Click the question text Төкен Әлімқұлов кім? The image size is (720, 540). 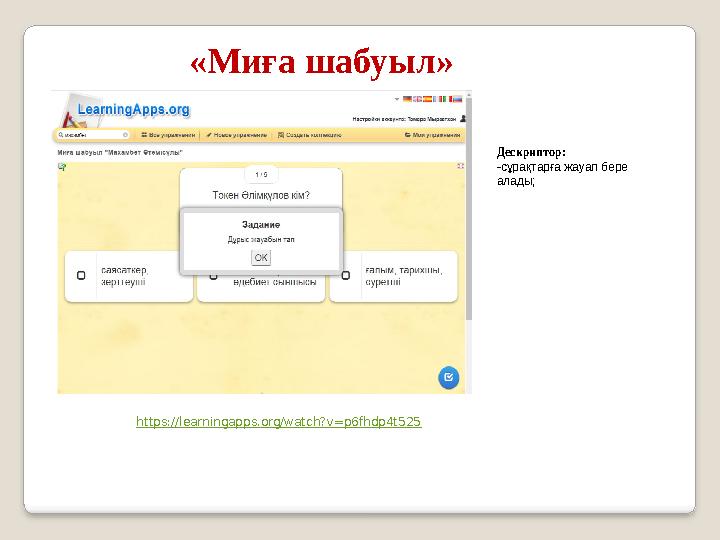(261, 196)
